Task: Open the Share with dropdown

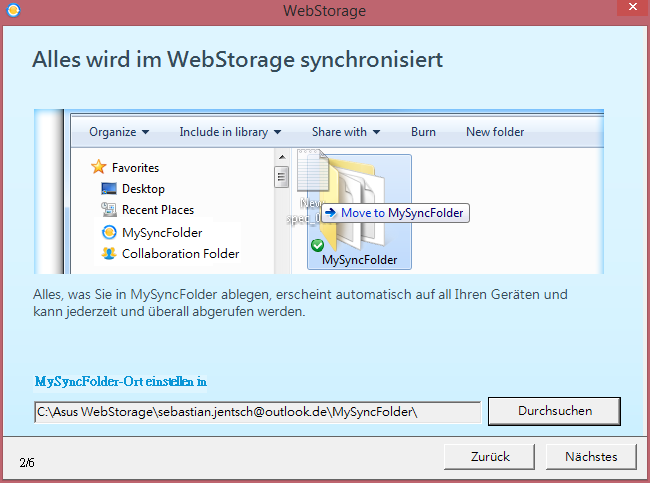Action: tap(346, 132)
